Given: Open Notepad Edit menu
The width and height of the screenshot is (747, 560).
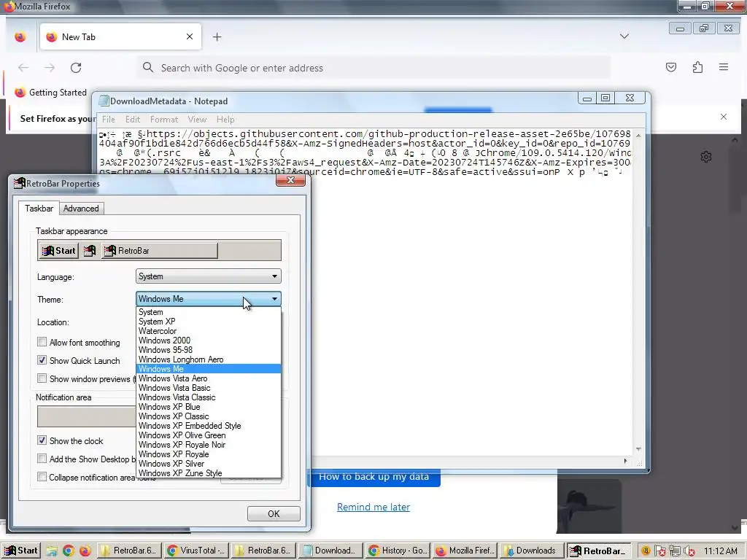Looking at the screenshot, I should (133, 120).
